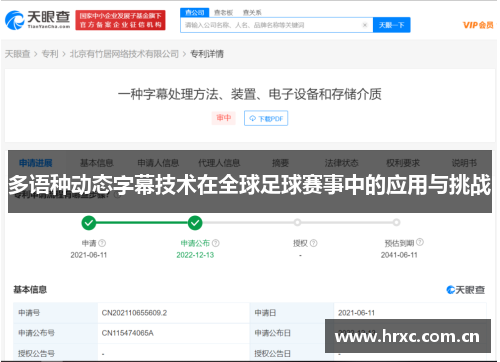This screenshot has height=362, width=500.
Task: Click the grey 授权 step circle
Action: tap(297, 222)
